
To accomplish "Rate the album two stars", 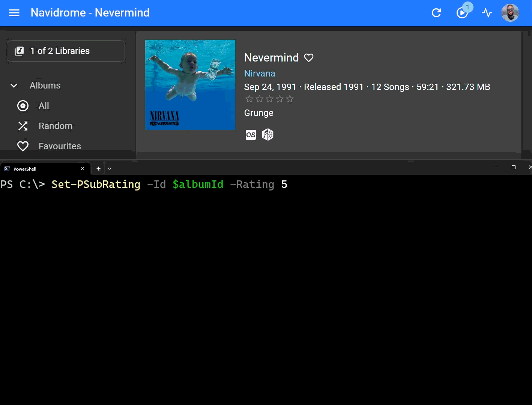I will 259,99.
